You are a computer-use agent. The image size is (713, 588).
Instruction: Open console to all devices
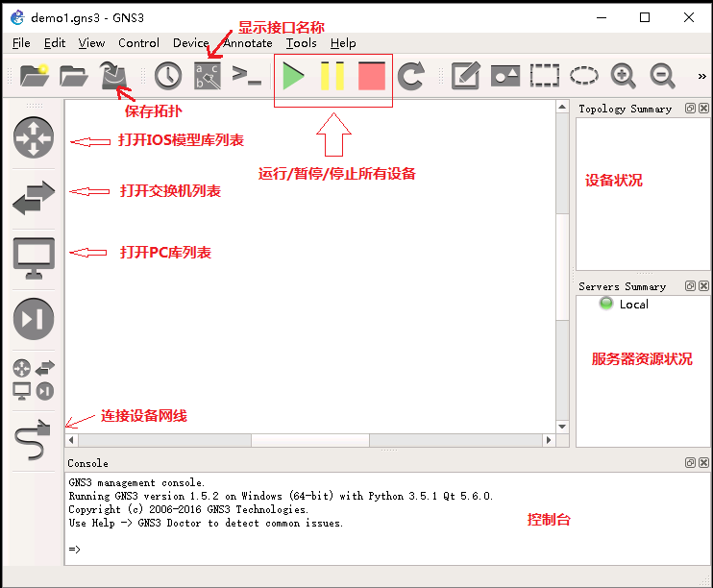click(x=246, y=76)
